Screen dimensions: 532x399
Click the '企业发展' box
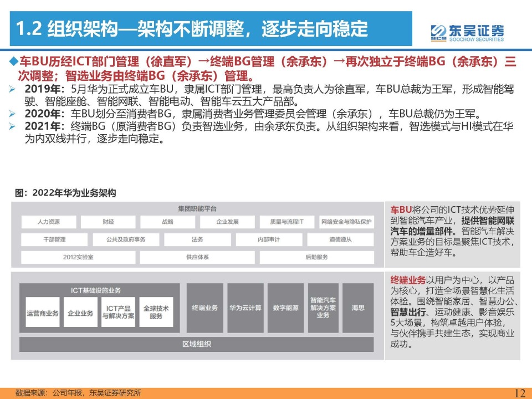(x=227, y=222)
